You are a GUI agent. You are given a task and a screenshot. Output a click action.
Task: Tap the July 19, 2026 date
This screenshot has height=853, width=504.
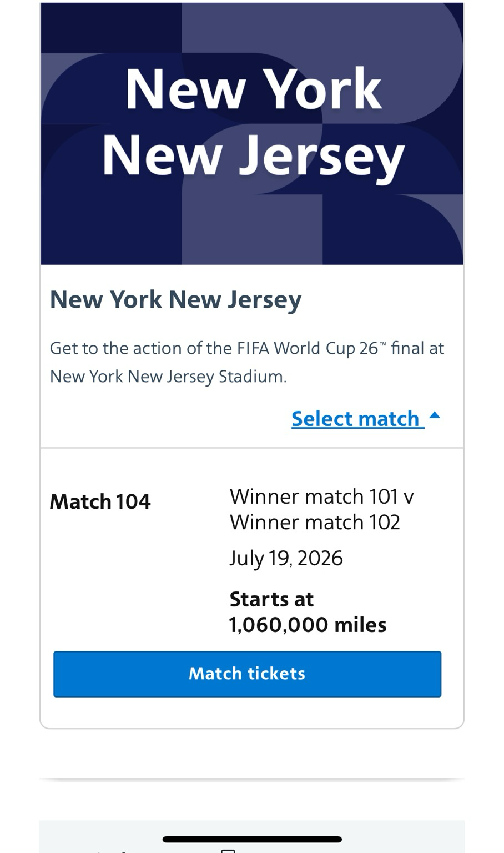click(x=286, y=558)
